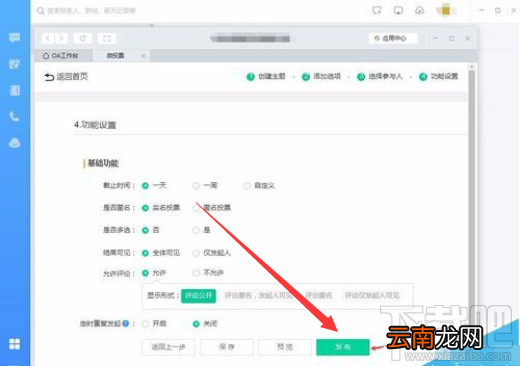Click the 返回首页 return home link
Screen dimensions: 520x366
(66, 77)
